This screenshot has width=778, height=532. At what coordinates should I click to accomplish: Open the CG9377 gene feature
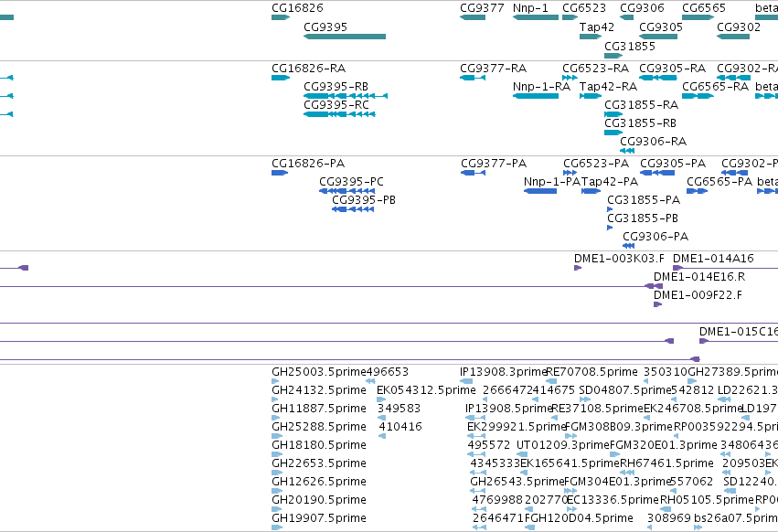pyautogui.click(x=473, y=17)
